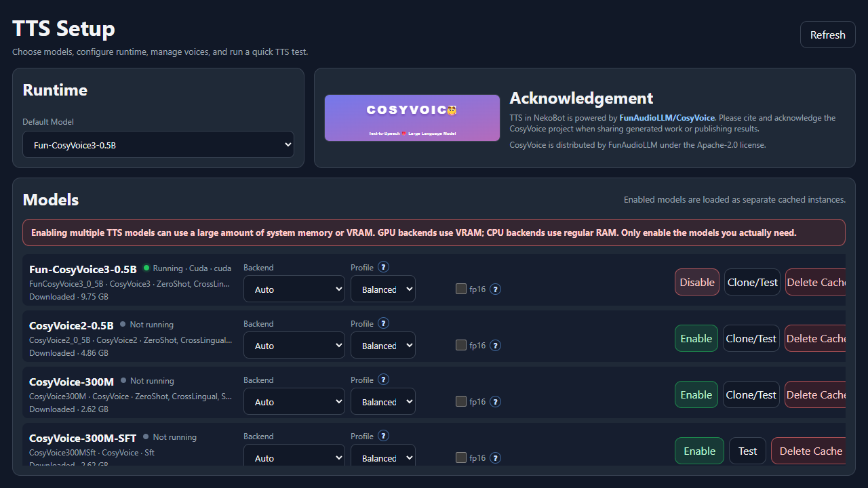The height and width of the screenshot is (488, 868).
Task: Click the Acknowledgement heading
Action: [x=581, y=98]
